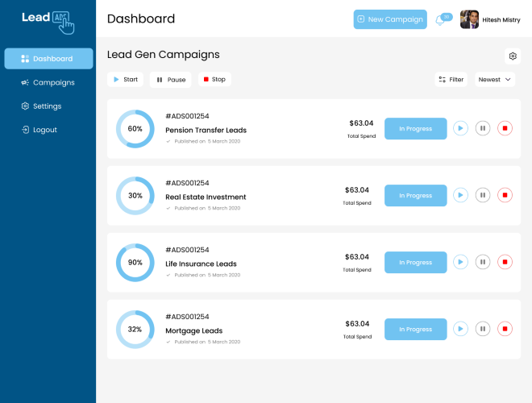Pause the Pension Transfer Leads campaign

[x=483, y=128]
